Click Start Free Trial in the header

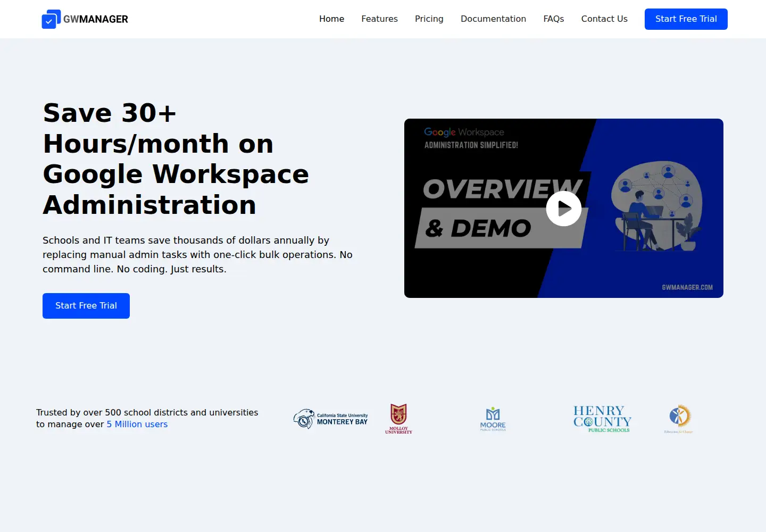tap(686, 19)
